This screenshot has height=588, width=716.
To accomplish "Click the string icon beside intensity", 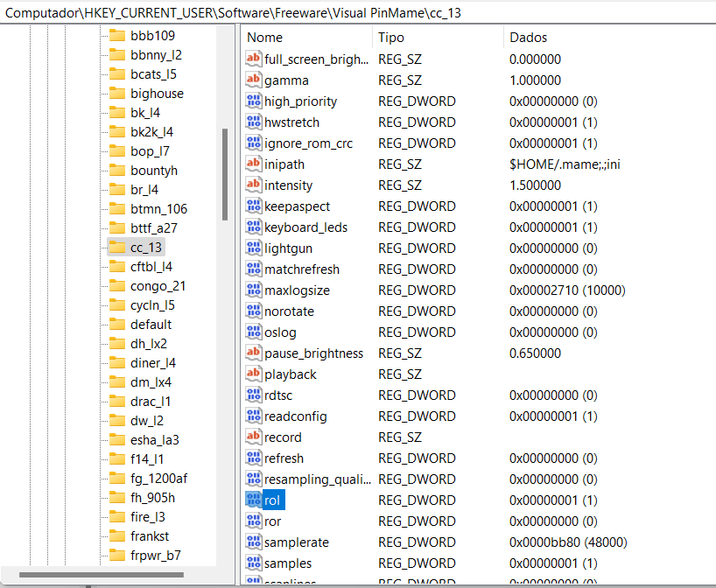I will pos(254,185).
